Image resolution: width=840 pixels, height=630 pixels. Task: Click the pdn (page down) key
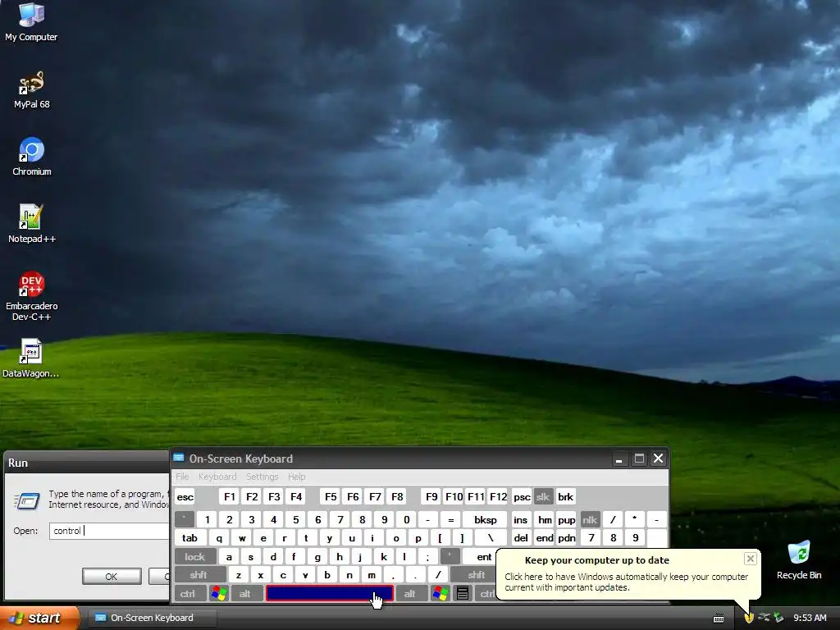tap(566, 538)
